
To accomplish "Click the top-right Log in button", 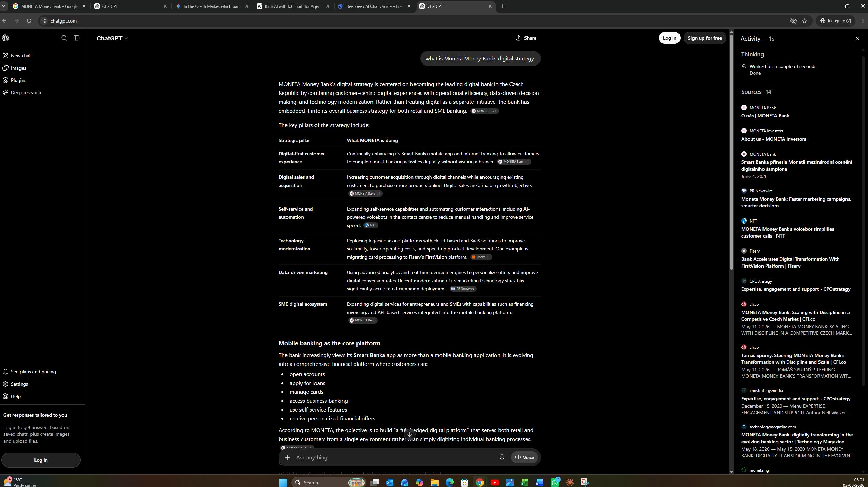I will point(669,38).
